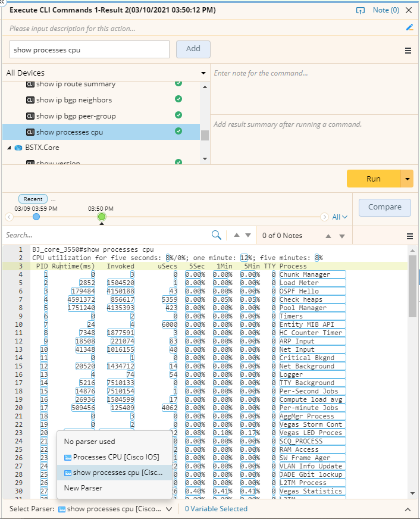Choose show processes cpu [Cisc... parser in popup

(114, 473)
